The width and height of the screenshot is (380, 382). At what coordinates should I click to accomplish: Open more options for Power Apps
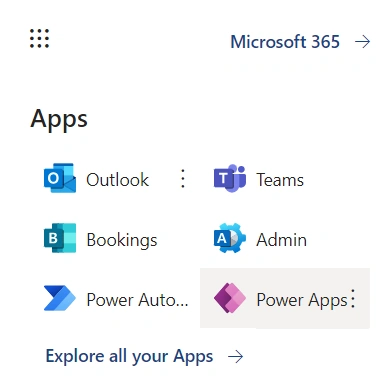353,298
